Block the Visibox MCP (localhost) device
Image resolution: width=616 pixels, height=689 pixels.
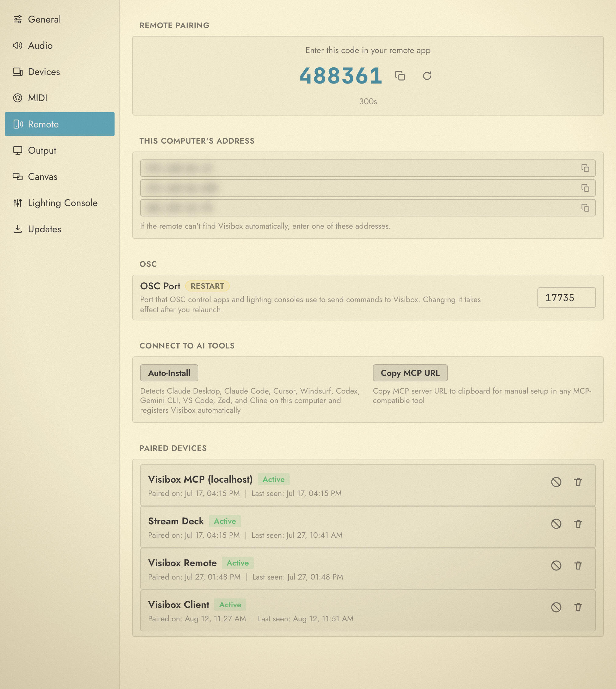[556, 482]
